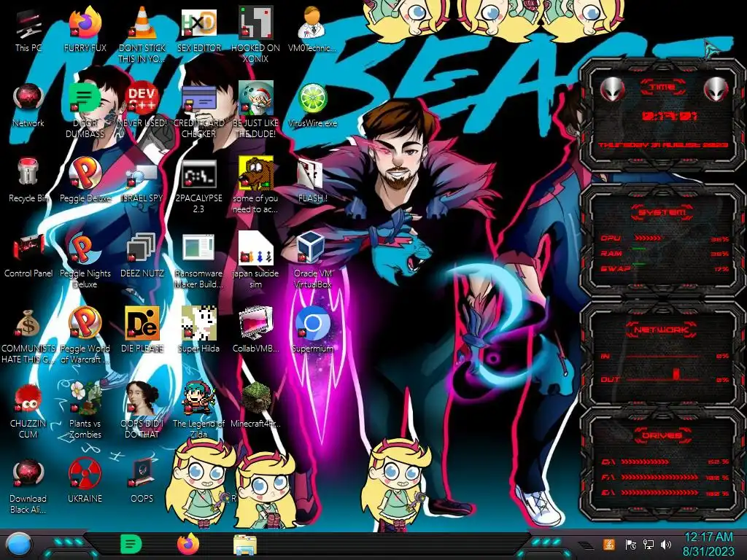
Task: Click the CPU usage bar in SYSTEM widget
Action: tap(648, 238)
